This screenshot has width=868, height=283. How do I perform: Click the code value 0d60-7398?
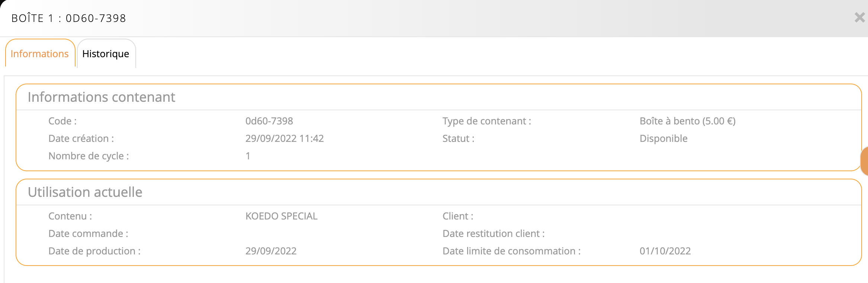click(x=269, y=121)
